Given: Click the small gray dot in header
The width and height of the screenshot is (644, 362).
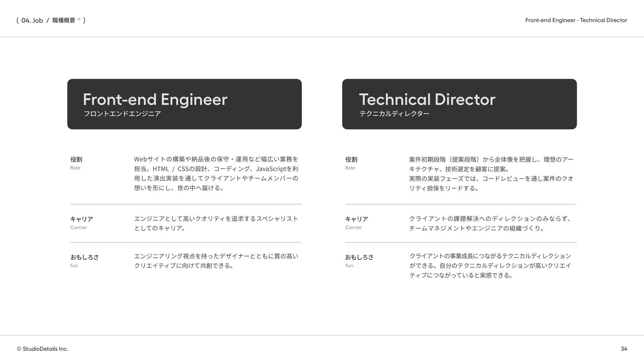Looking at the screenshot, I should (x=79, y=19).
